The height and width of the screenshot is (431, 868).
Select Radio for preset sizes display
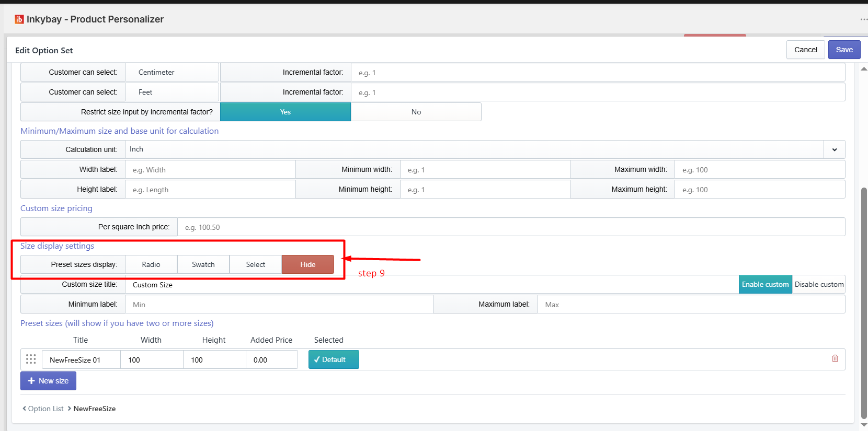click(151, 264)
